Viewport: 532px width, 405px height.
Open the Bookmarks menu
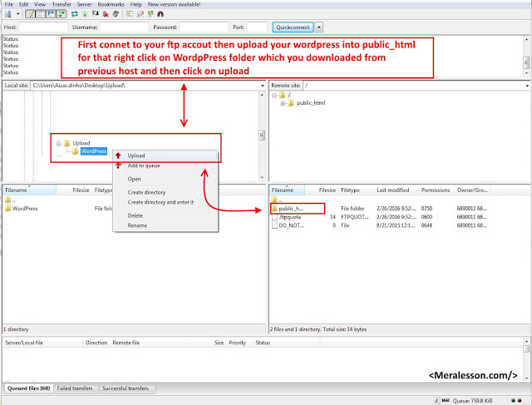click(111, 4)
